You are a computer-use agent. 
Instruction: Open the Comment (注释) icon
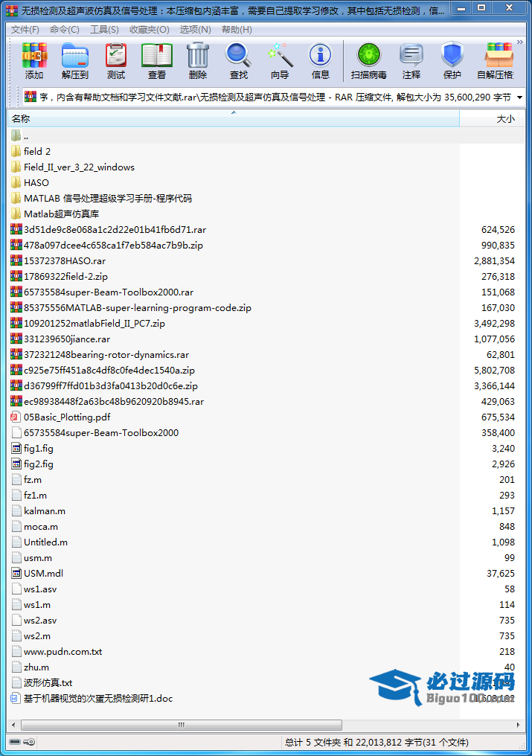(411, 61)
